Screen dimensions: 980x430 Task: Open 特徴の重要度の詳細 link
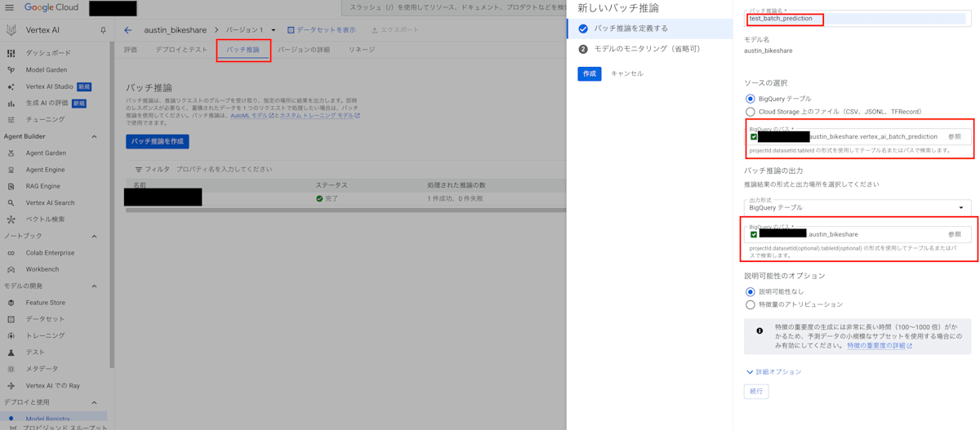(x=880, y=346)
